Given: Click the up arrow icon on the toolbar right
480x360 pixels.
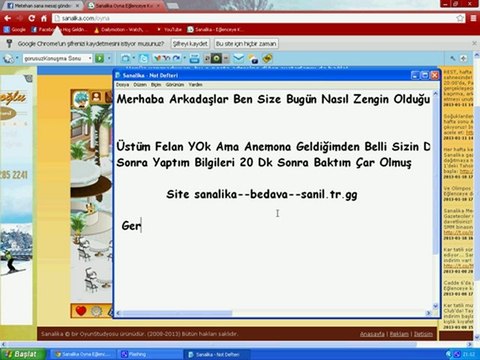Looking at the screenshot, I should click(x=463, y=59).
